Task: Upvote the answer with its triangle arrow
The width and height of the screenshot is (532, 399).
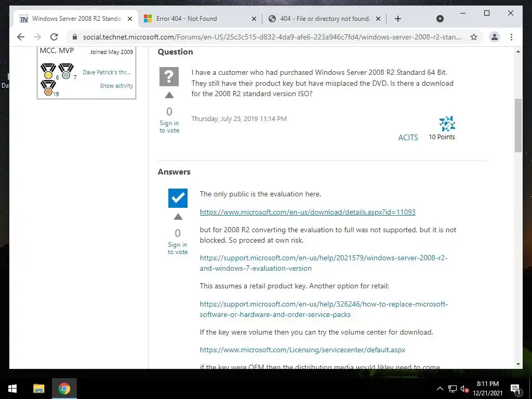Action: 178,217
